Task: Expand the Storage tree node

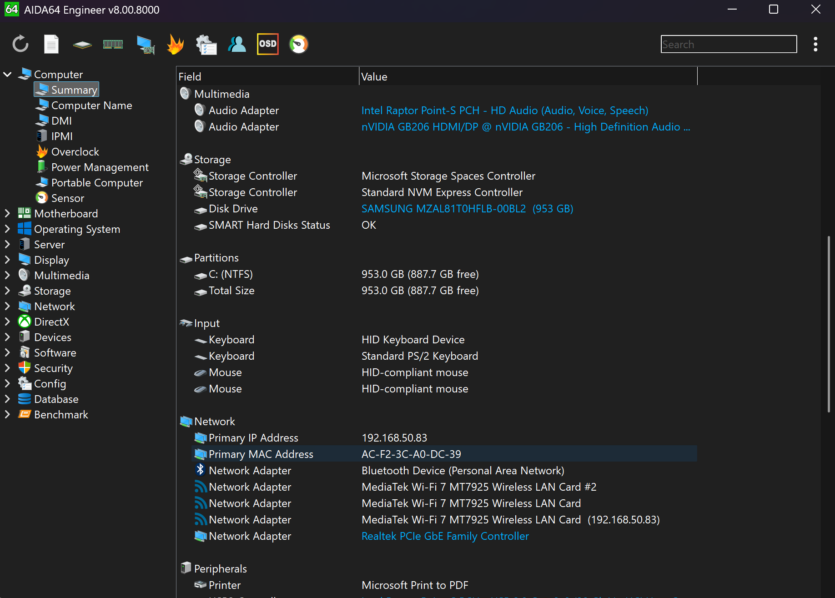Action: 7,291
